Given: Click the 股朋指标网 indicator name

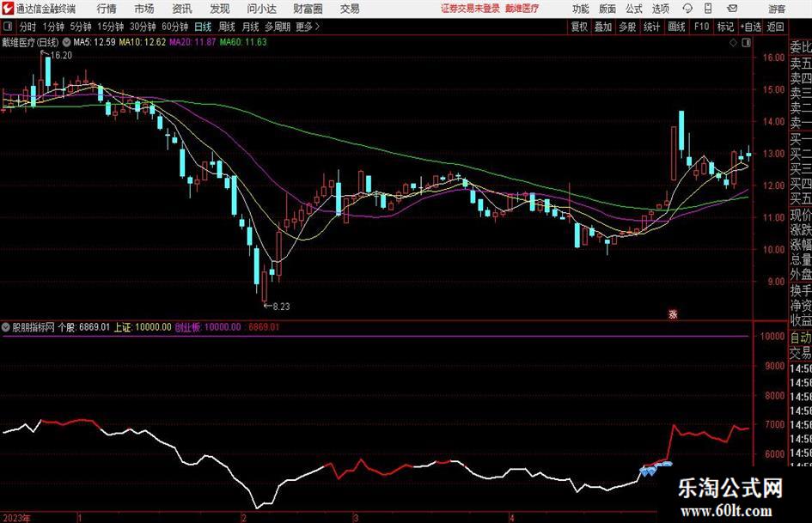Looking at the screenshot, I should [x=34, y=327].
